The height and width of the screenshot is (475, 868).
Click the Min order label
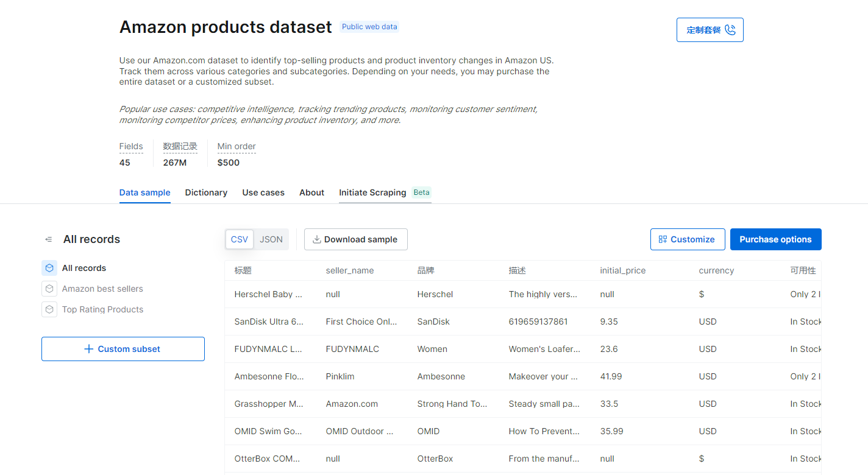[237, 146]
